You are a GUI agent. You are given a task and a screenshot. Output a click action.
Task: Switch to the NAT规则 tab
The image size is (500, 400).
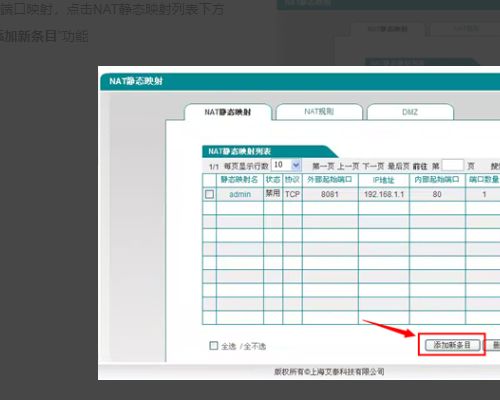pyautogui.click(x=319, y=112)
